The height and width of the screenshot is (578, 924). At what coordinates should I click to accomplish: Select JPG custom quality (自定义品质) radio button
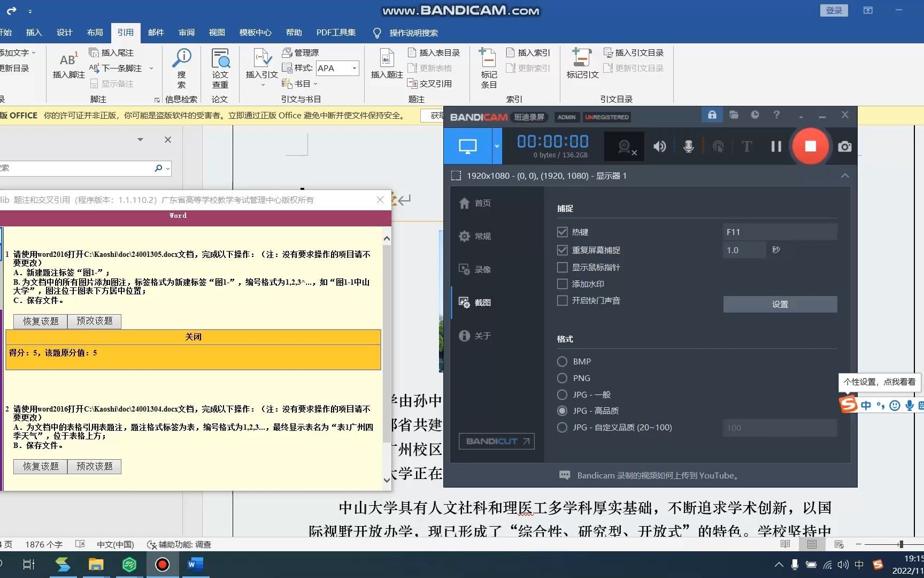[x=562, y=427]
